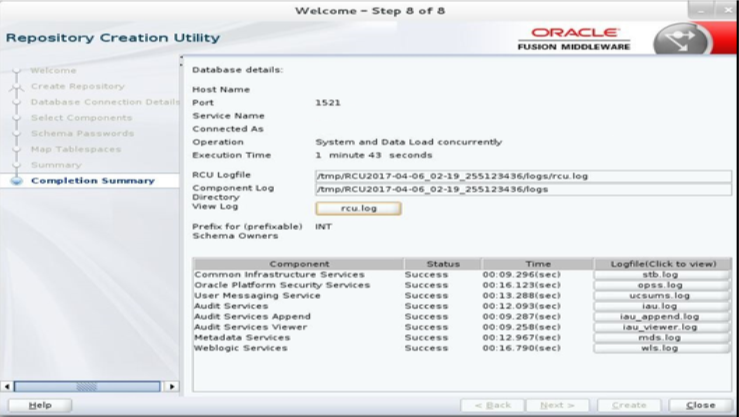Click the RCU Logfile path field
This screenshot has height=417, width=739.
523,176
